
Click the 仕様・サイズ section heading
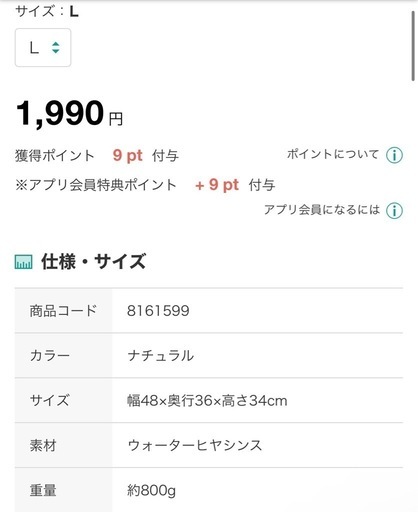[94, 261]
